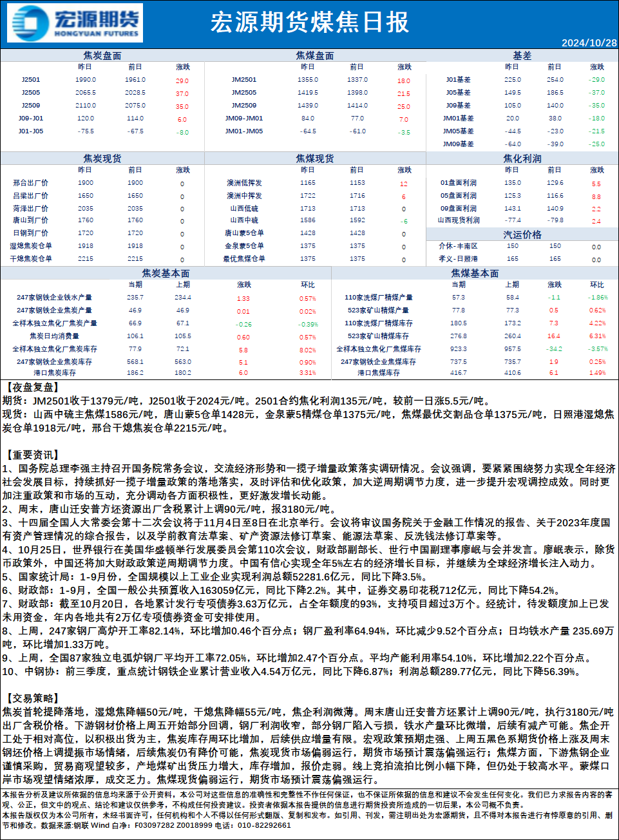The image size is (619, 840).
Task: Click the 247家钢铁企业铁水产量 row label
Action: (55, 298)
